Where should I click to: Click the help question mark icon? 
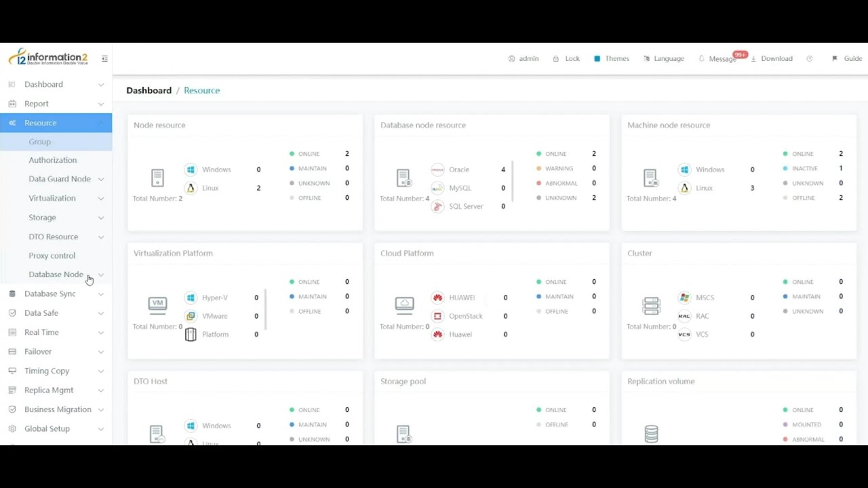tap(810, 59)
